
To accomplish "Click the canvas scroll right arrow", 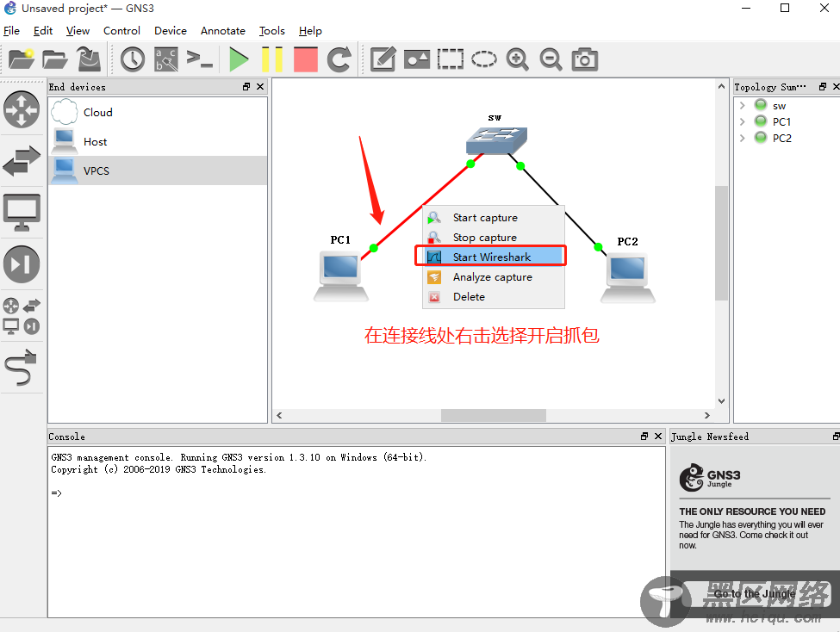I will pyautogui.click(x=707, y=415).
